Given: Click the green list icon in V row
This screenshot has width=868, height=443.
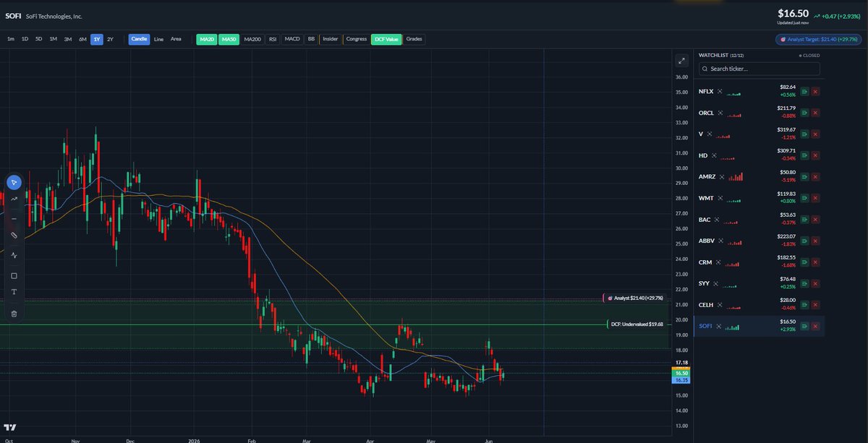Looking at the screenshot, I should coord(804,134).
